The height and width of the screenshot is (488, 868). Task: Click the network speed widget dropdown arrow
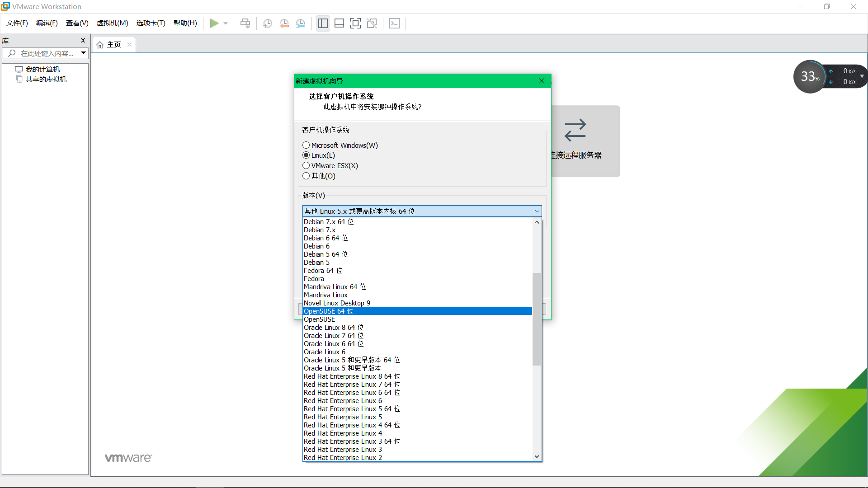[x=862, y=76]
